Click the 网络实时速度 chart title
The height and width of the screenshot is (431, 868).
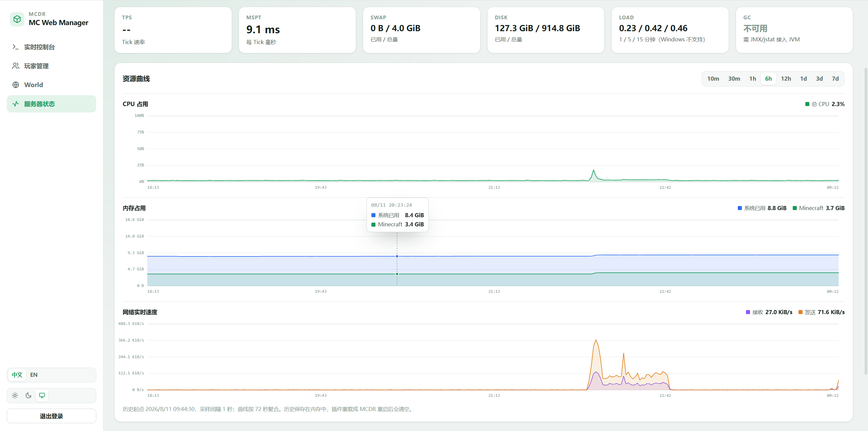coord(140,312)
